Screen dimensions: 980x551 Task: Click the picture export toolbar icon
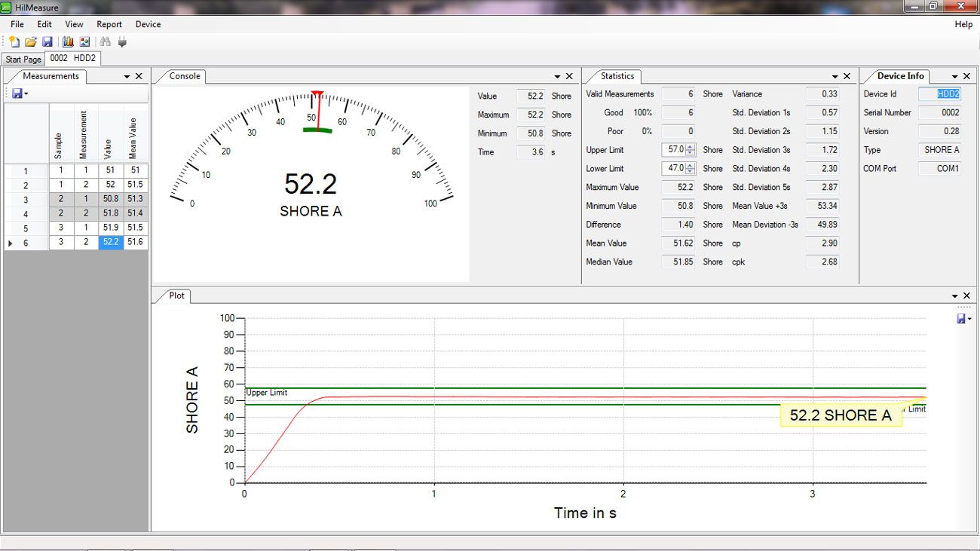[x=84, y=42]
